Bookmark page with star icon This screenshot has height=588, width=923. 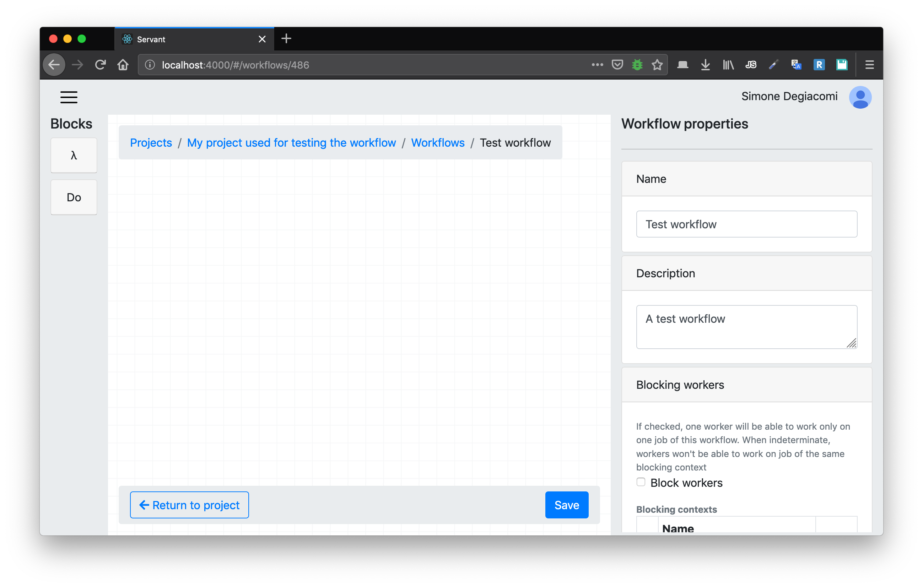click(657, 65)
